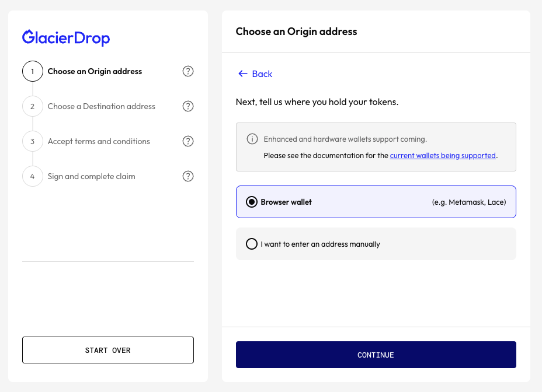
Task: Click the step 3 number circle
Action: 33,141
